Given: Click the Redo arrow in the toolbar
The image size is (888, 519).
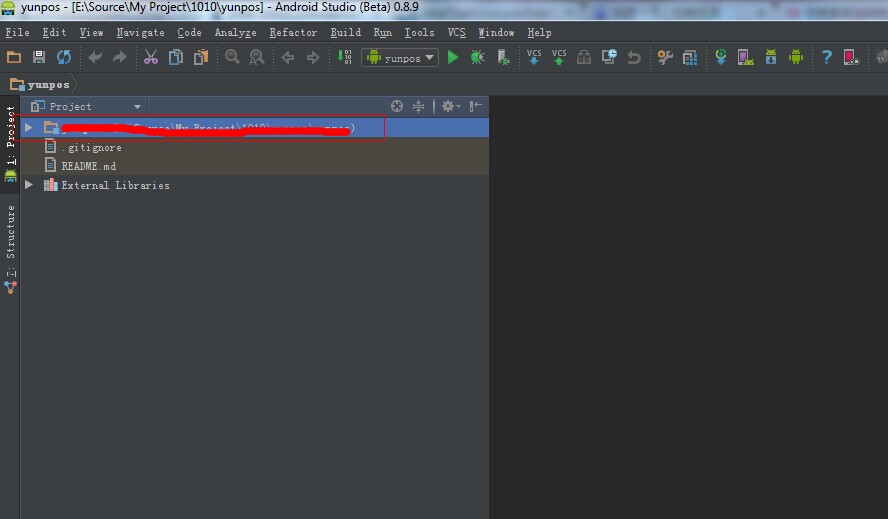Looking at the screenshot, I should tap(119, 57).
